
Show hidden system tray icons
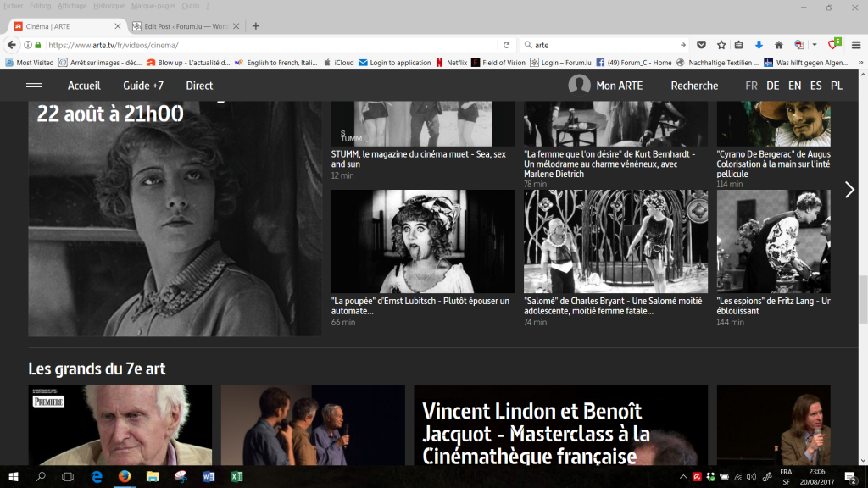[x=684, y=476]
